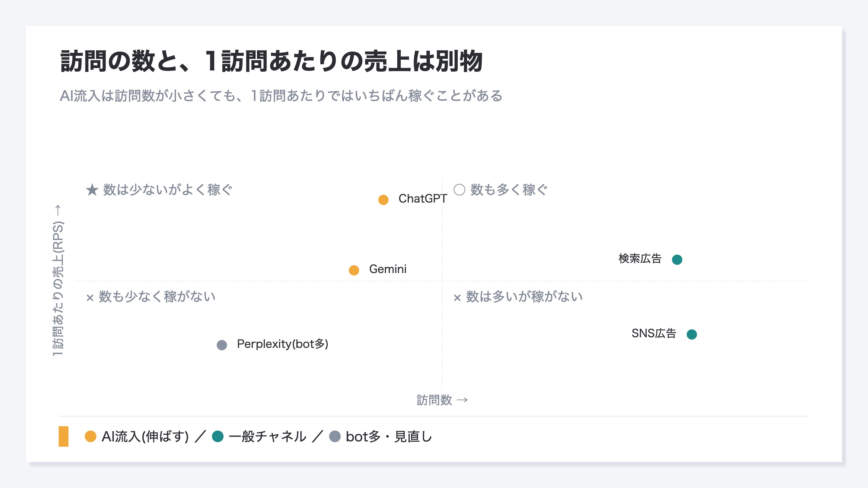The width and height of the screenshot is (868, 488).
Task: Click the 数は多いが稼がない quadrant label
Action: 524,297
